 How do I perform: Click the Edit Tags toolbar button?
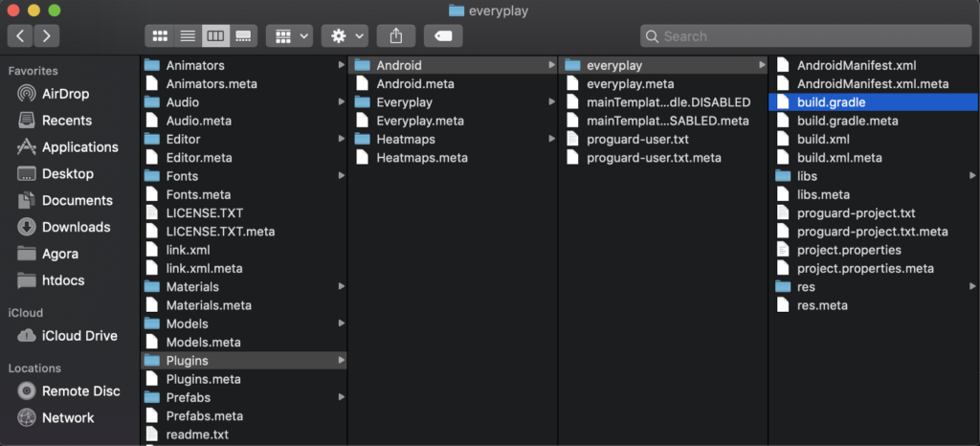443,36
